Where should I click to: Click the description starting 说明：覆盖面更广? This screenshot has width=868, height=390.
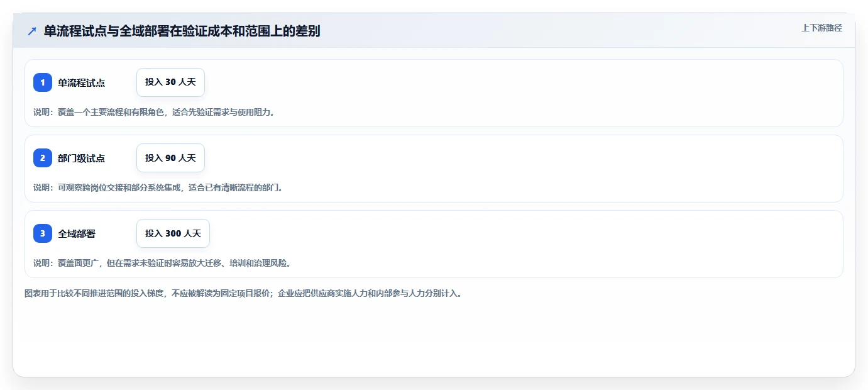tap(162, 263)
